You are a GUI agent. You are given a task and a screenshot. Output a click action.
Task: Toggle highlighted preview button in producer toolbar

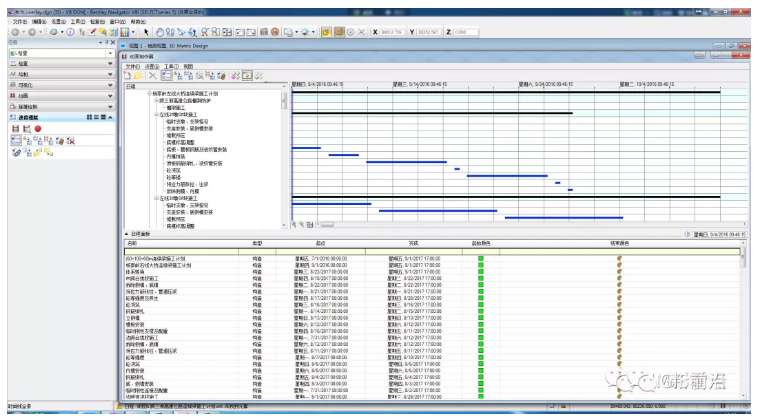[x=247, y=75]
